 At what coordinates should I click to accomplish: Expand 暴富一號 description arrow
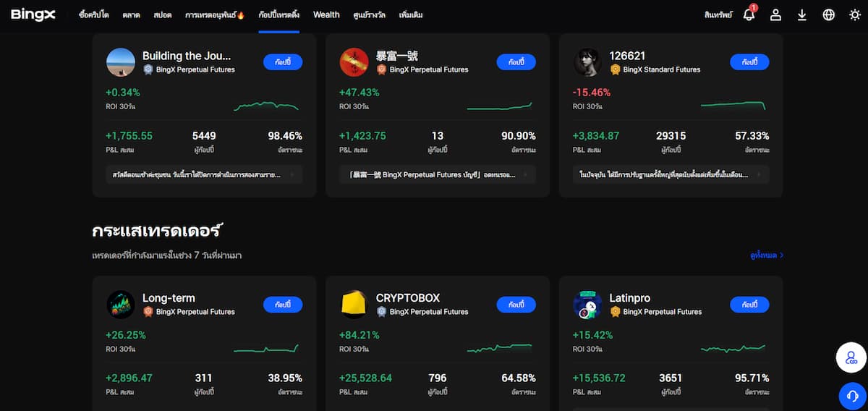(x=525, y=174)
